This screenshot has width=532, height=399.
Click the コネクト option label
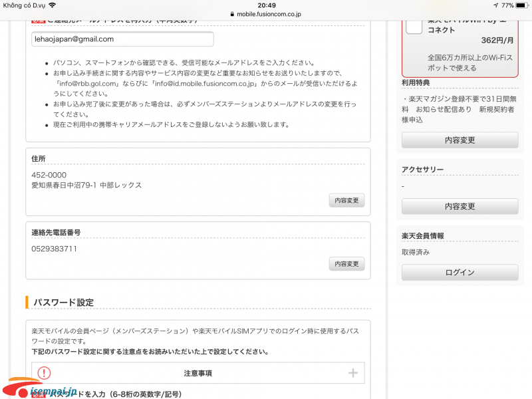tap(441, 30)
